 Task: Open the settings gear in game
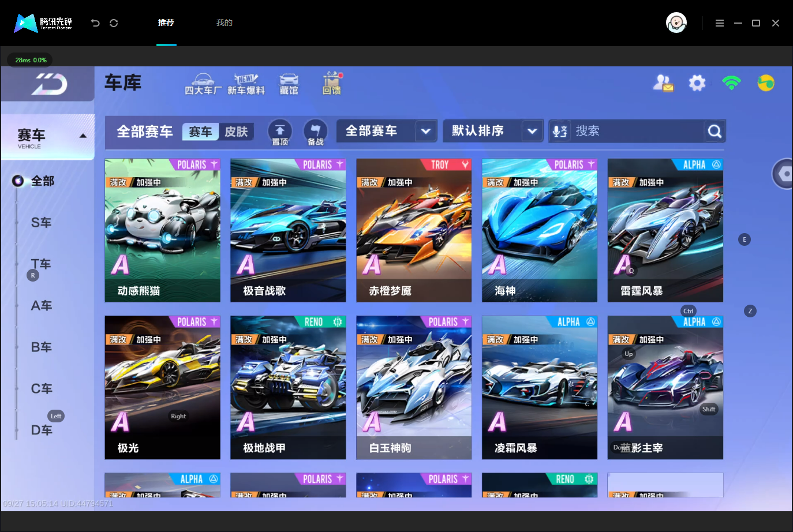(x=697, y=83)
